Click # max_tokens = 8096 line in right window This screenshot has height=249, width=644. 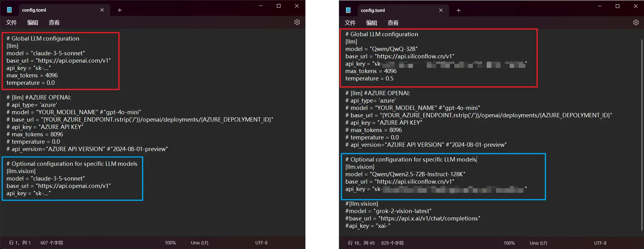pos(374,130)
